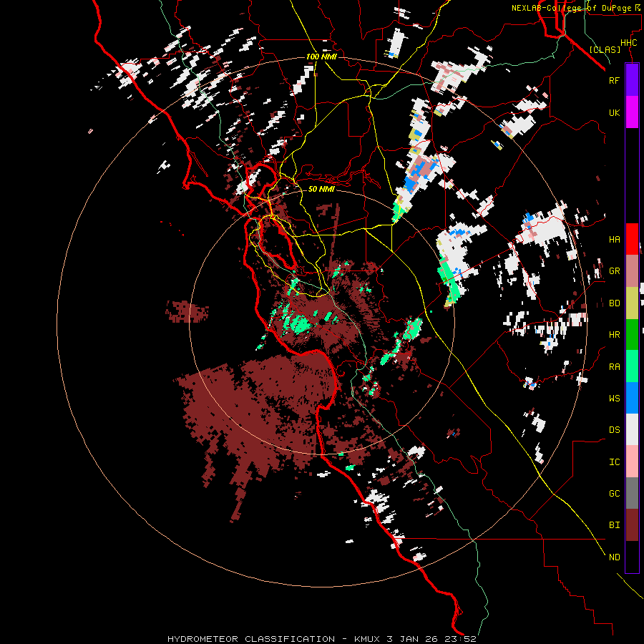The width and height of the screenshot is (644, 644).
Task: Click the BI legend label
Action: click(614, 525)
